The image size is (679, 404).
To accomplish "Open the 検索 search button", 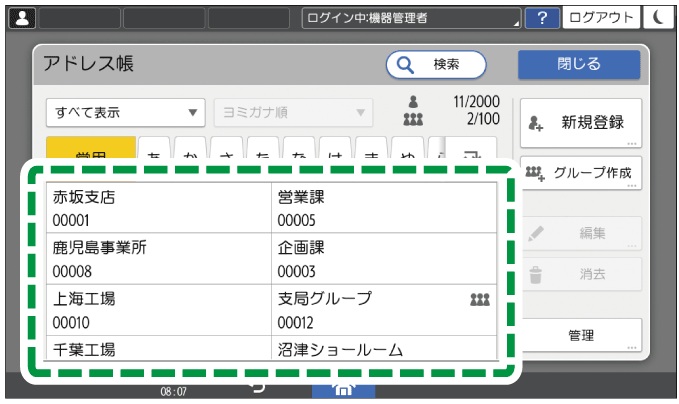I will (436, 65).
